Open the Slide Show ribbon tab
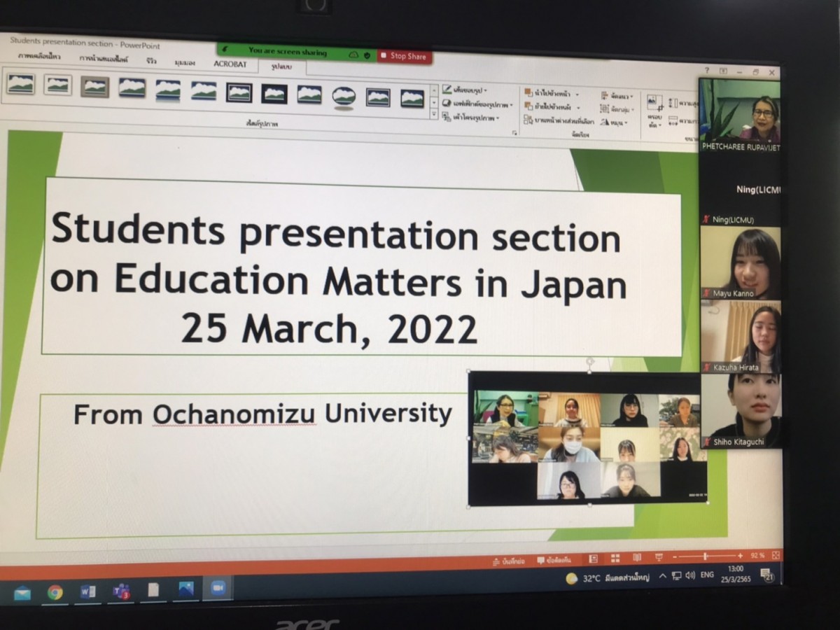The height and width of the screenshot is (630, 840). tap(104, 59)
